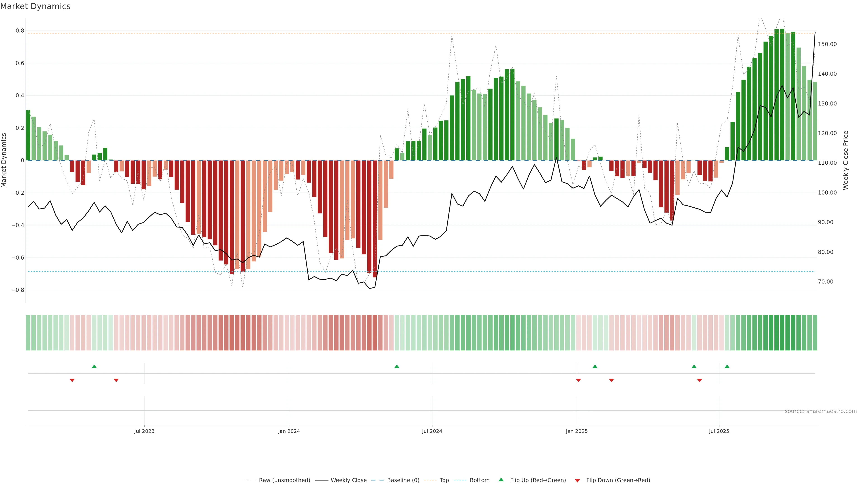Click the source: sharemaestro.com text
This screenshot has width=868, height=488.
pos(821,411)
